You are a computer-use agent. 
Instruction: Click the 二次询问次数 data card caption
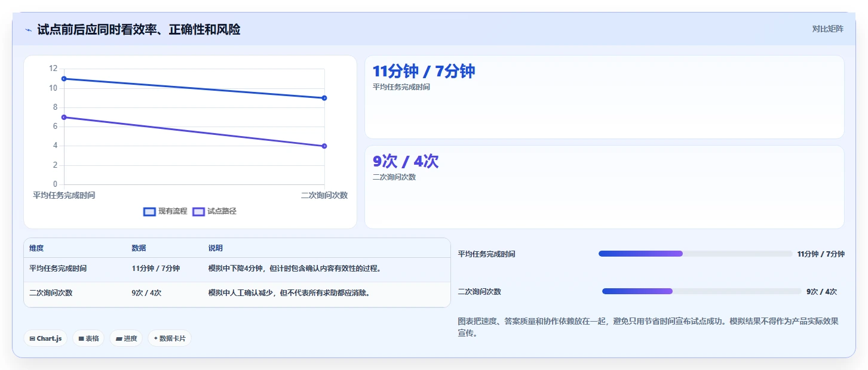tap(394, 177)
